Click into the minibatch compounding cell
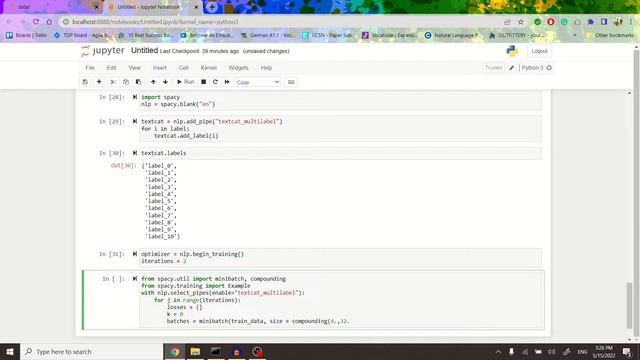The height and width of the screenshot is (360, 640). tap(340, 300)
